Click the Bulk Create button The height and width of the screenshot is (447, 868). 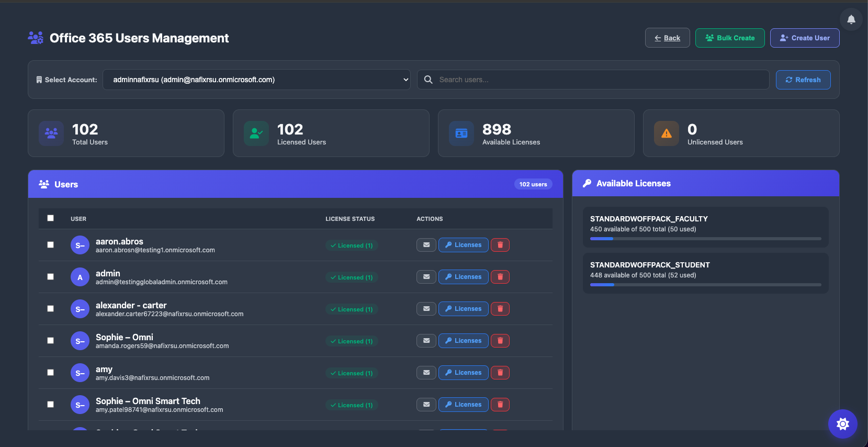(729, 38)
